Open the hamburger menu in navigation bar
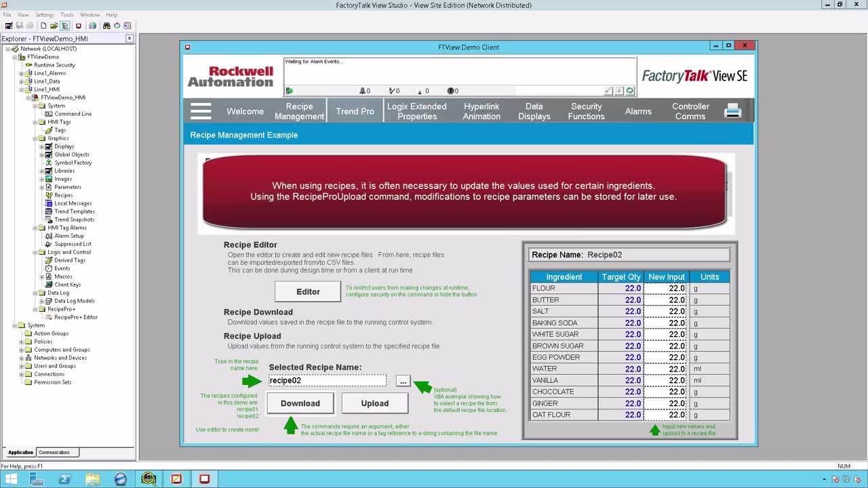This screenshot has height=488, width=868. tap(201, 111)
